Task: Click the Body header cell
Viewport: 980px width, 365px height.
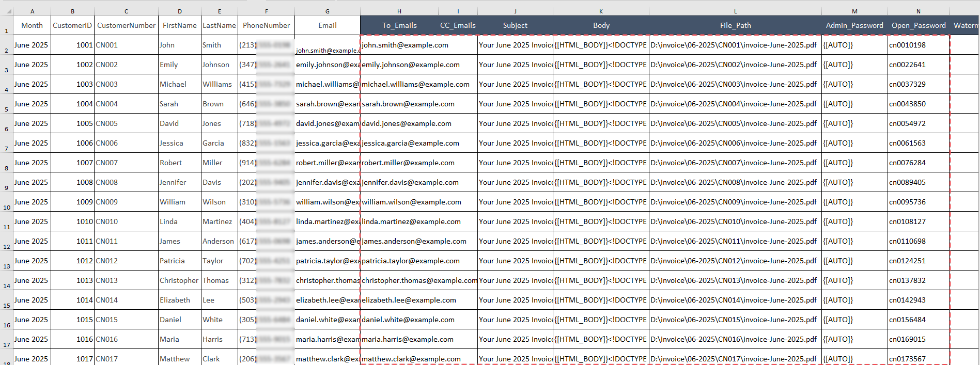Action: point(601,25)
